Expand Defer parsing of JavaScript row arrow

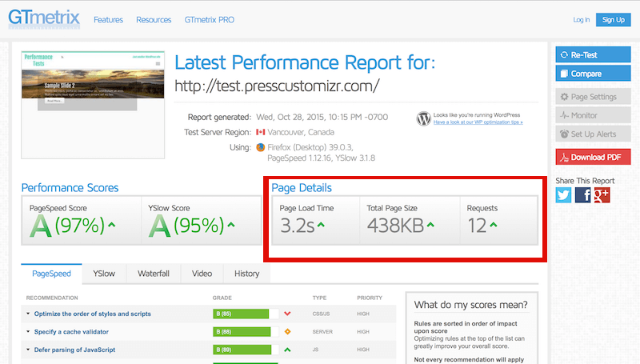point(28,350)
